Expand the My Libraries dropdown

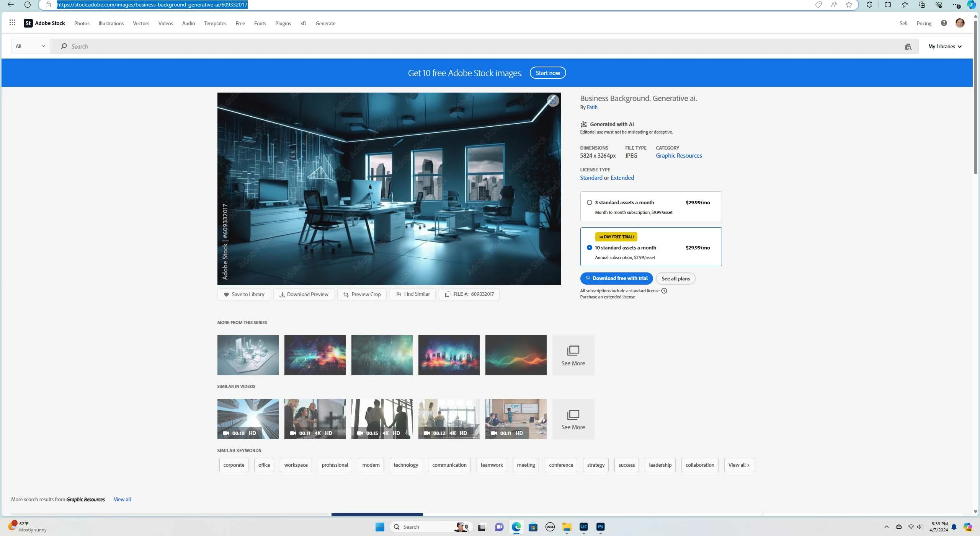[944, 46]
